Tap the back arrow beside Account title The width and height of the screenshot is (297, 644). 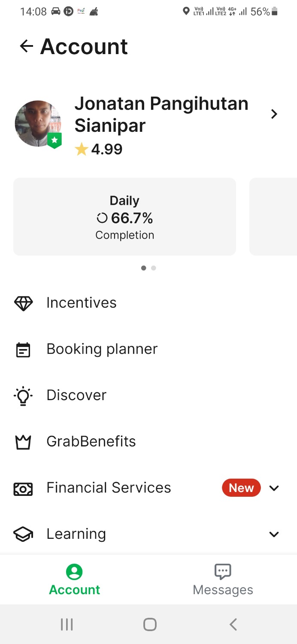pos(26,46)
